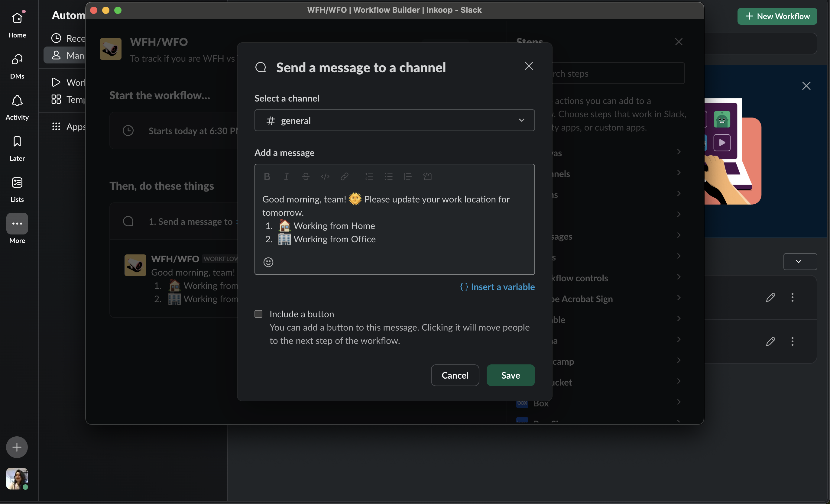Screen dimensions: 830x504
Task: Close the Steps panel in Workflow Builder
Action: [x=679, y=42]
